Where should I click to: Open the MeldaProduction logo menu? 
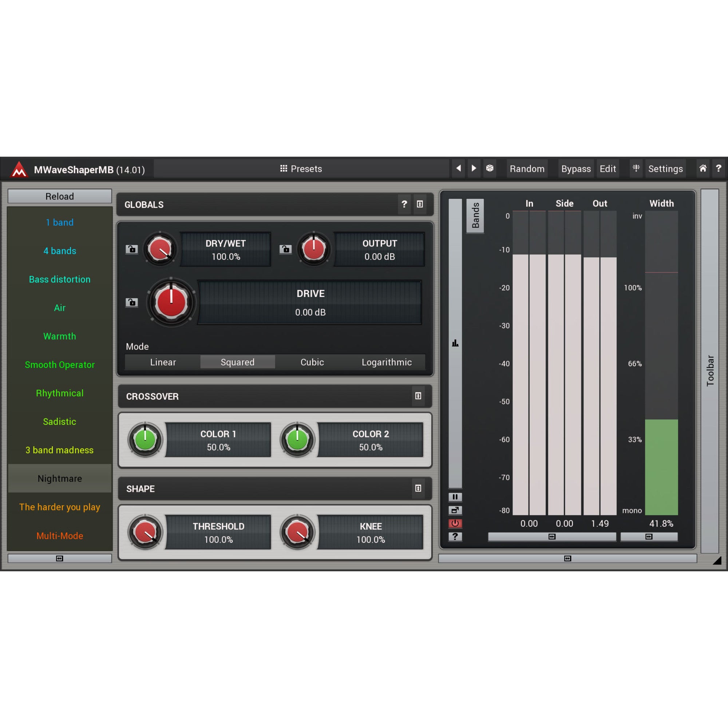tap(19, 169)
